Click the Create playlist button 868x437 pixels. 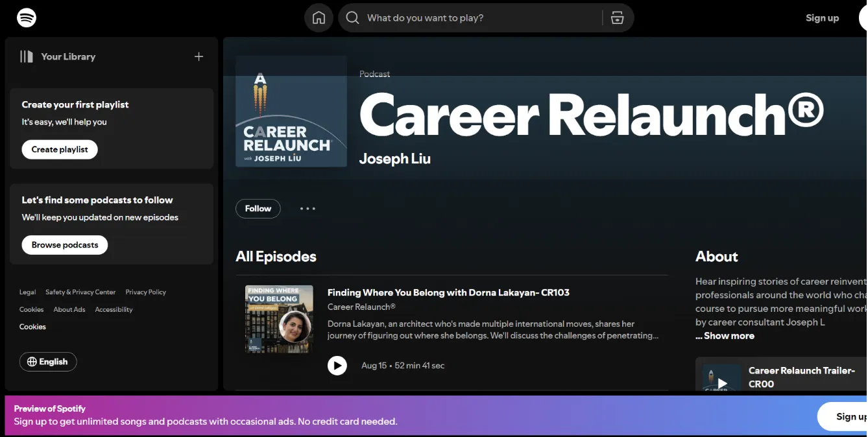60,150
